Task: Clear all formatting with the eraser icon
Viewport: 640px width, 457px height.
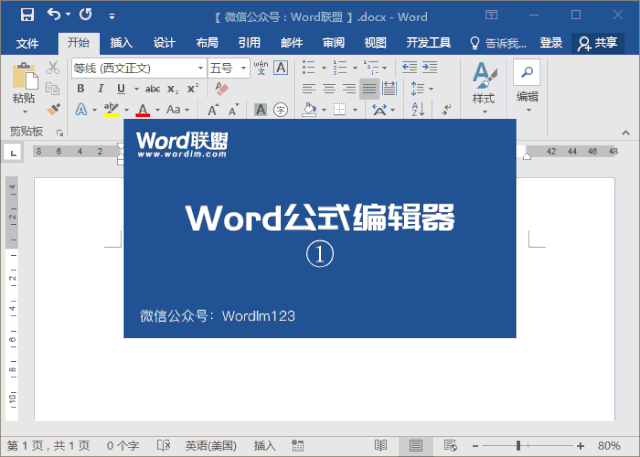Action: [x=222, y=88]
